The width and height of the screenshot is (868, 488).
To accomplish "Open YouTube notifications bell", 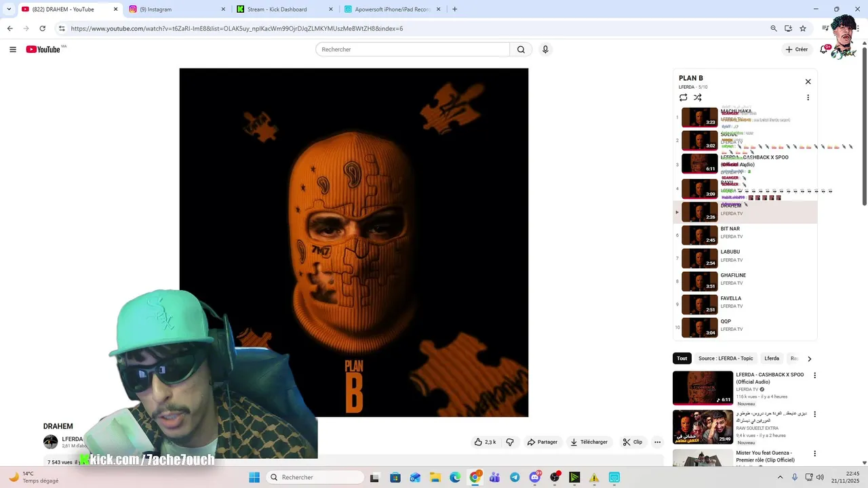I will pos(824,49).
